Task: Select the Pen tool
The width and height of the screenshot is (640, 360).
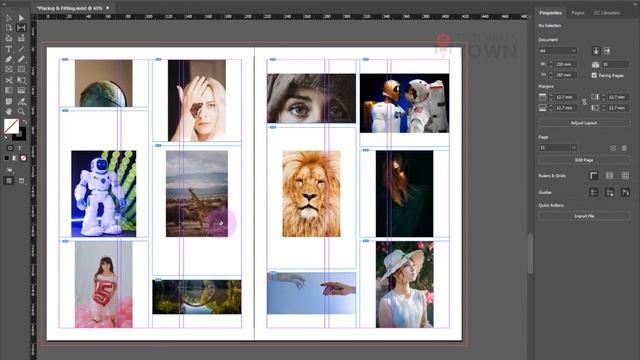Action: pyautogui.click(x=9, y=59)
